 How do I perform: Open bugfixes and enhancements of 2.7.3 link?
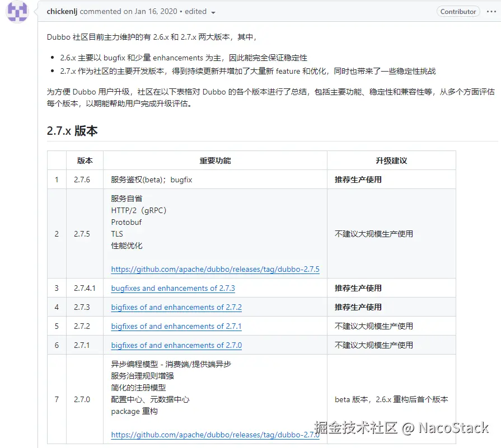pos(173,288)
